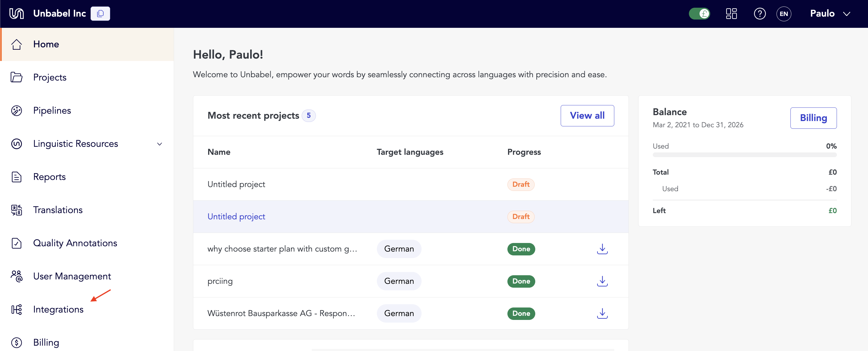Screen dimensions: 868x351
Task: Open the apps grid icon
Action: click(731, 14)
